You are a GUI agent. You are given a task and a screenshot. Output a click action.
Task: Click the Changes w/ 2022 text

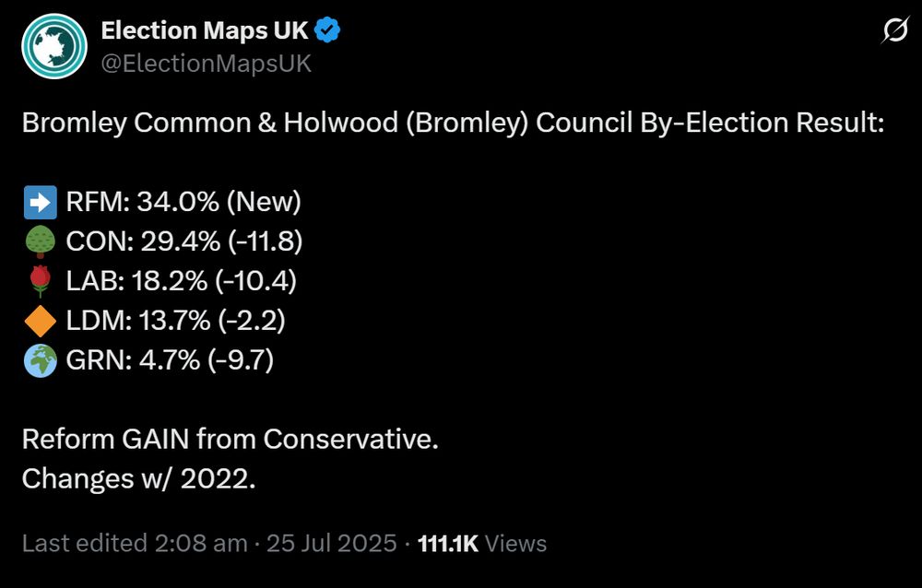139,478
